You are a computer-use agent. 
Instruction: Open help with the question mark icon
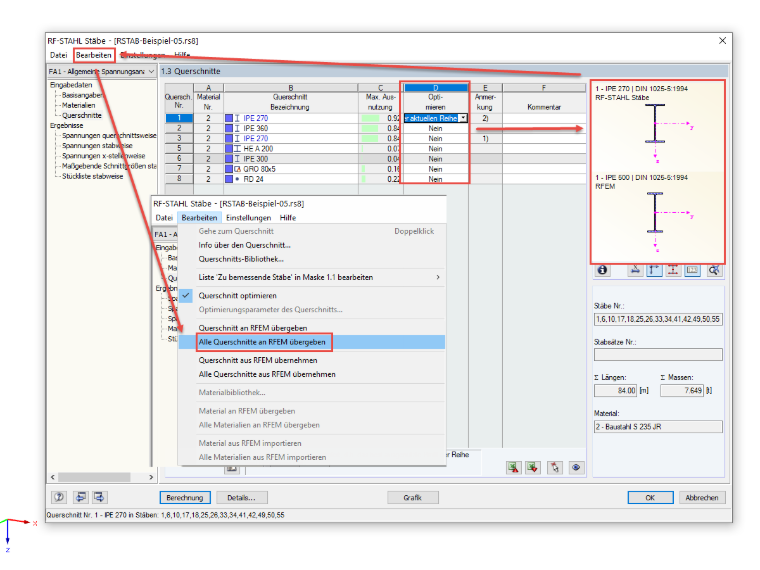(59, 497)
